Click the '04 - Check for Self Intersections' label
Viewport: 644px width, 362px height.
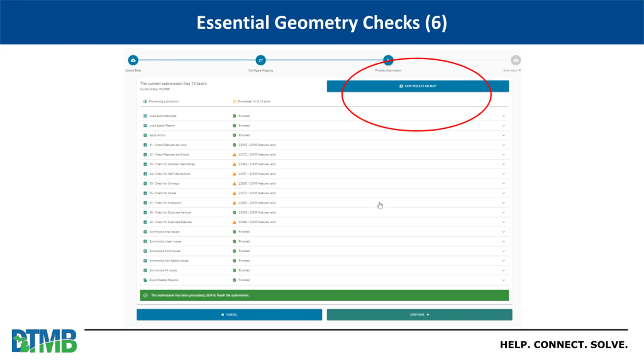click(170, 174)
